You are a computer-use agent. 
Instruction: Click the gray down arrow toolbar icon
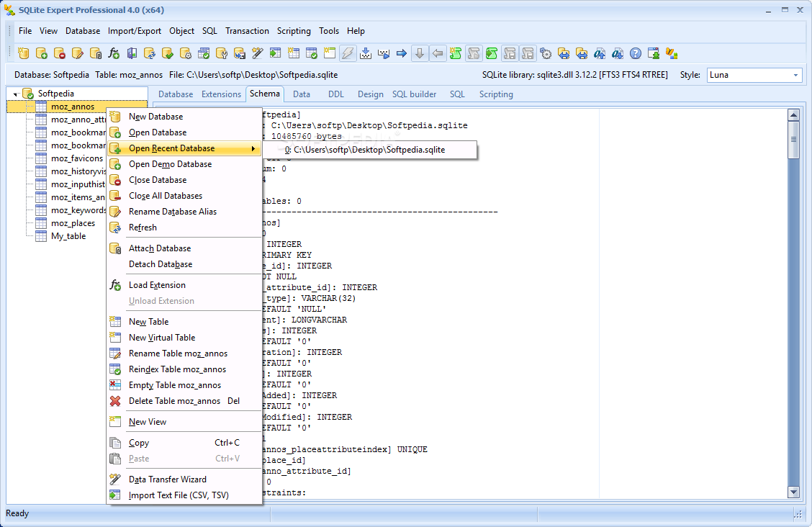point(420,53)
